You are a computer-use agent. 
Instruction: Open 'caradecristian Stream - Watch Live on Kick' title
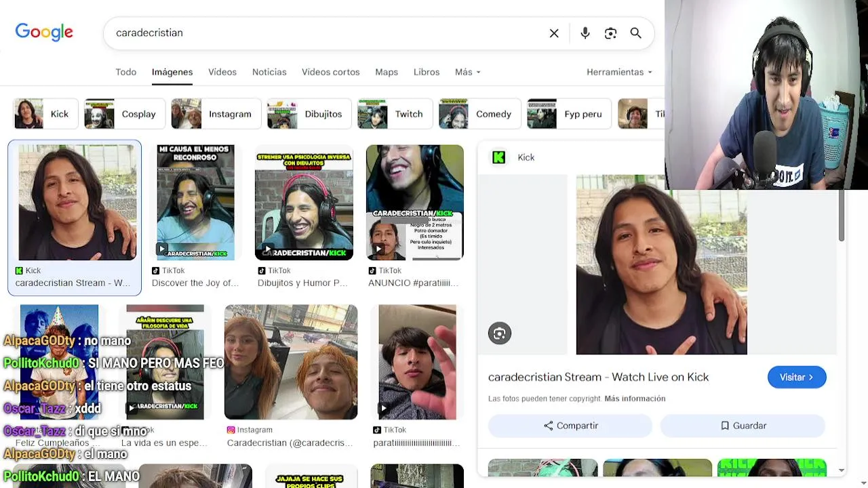coord(598,377)
